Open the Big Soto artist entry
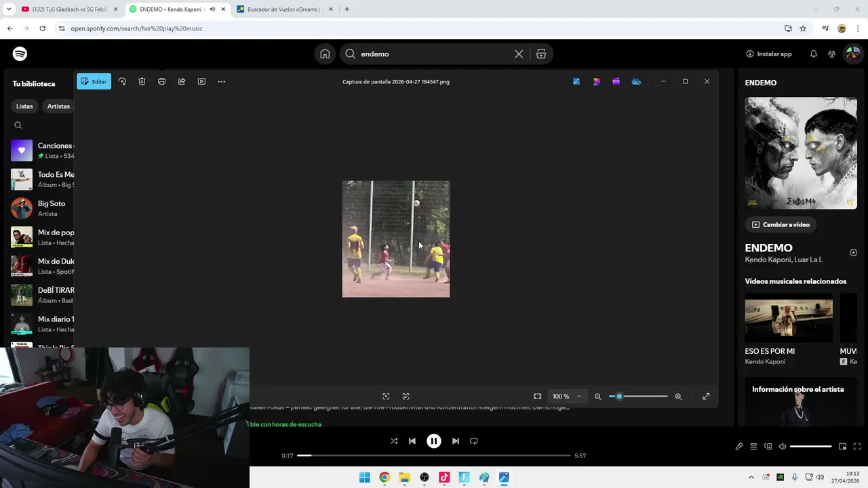Screen dimensions: 868x488 42,208
